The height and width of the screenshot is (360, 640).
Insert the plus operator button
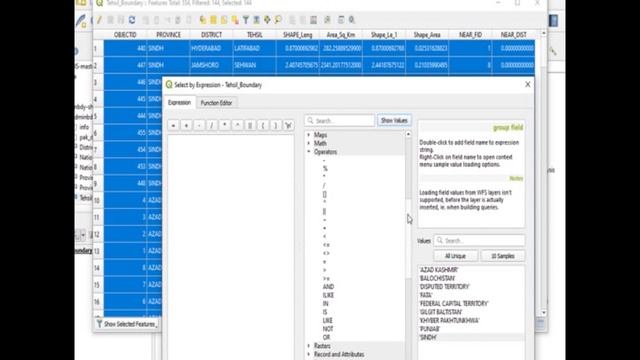186,125
